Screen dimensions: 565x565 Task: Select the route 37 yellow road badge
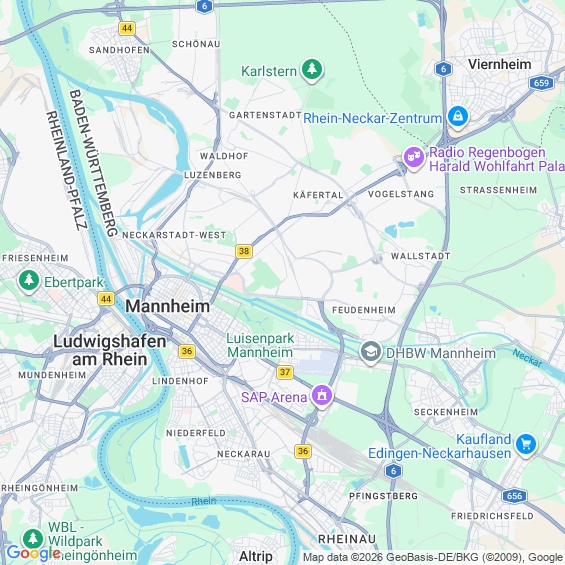pos(285,372)
